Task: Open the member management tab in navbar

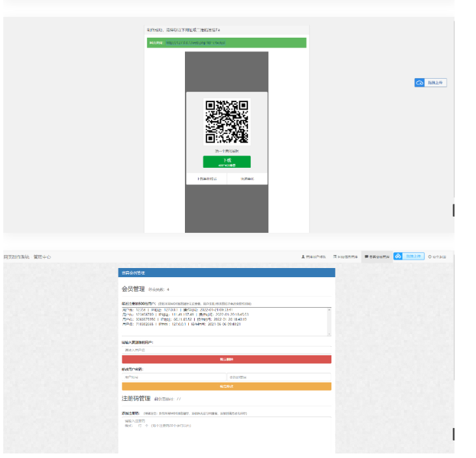Action: pos(377,257)
